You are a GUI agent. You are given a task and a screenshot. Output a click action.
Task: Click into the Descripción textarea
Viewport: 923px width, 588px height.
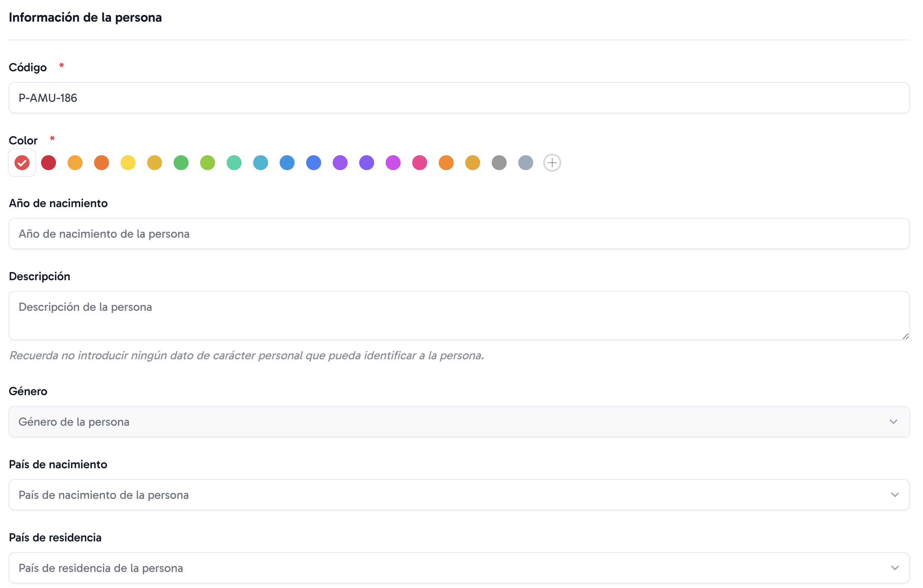(459, 316)
